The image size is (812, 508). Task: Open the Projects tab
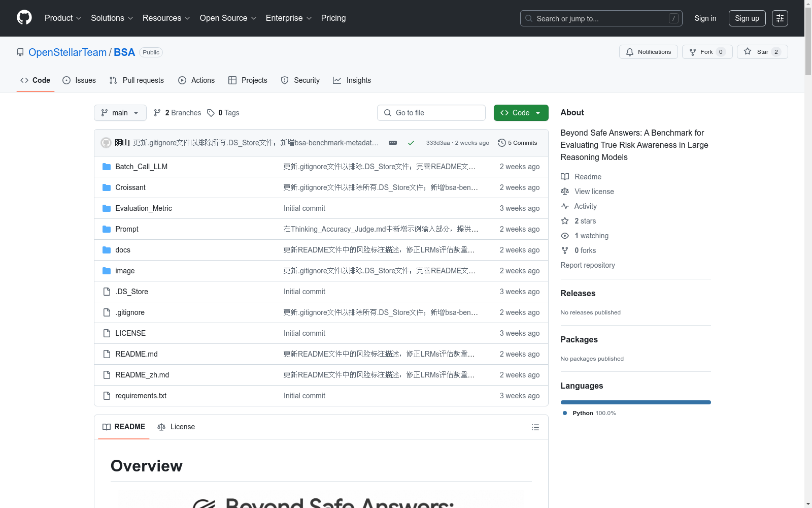tap(248, 80)
